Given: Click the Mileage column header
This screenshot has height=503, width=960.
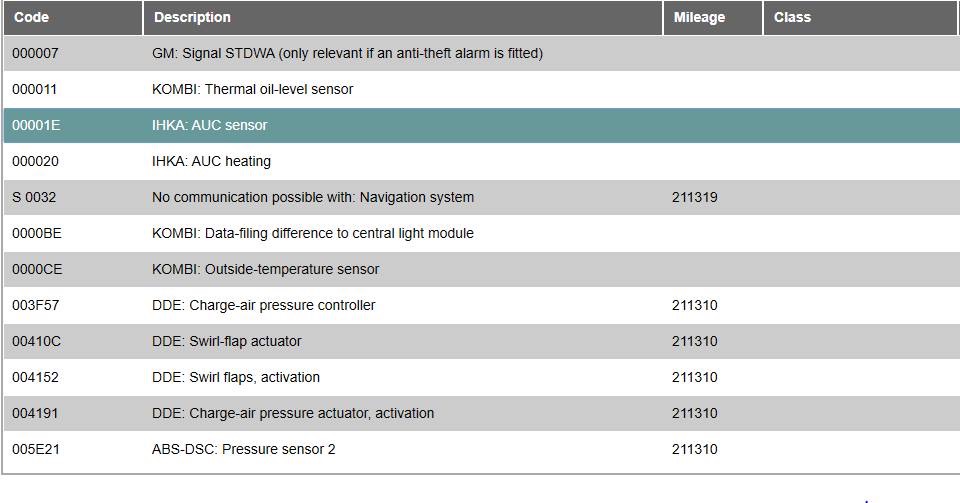Looking at the screenshot, I should click(x=713, y=18).
